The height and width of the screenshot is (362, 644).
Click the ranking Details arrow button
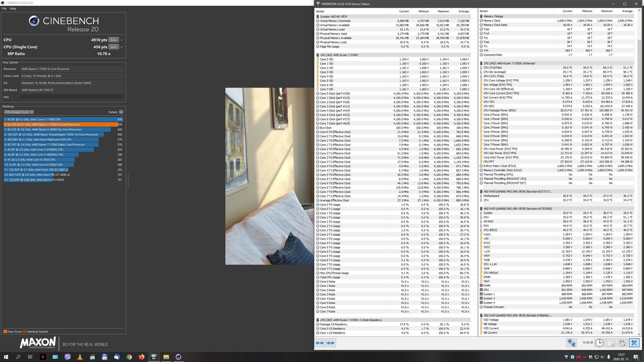(121, 112)
